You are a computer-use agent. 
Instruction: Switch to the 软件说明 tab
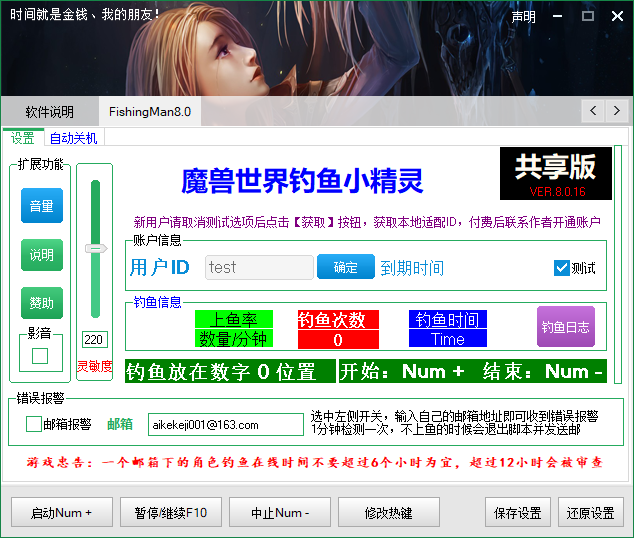(x=50, y=112)
